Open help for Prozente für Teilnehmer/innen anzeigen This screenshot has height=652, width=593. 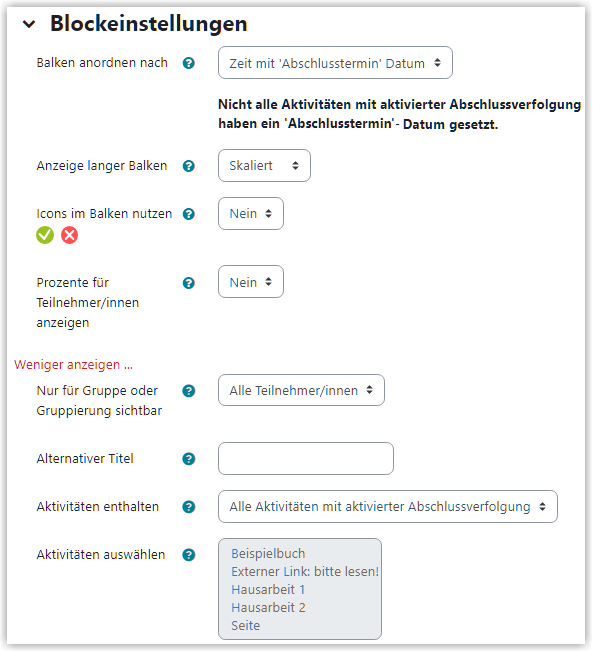point(189,283)
